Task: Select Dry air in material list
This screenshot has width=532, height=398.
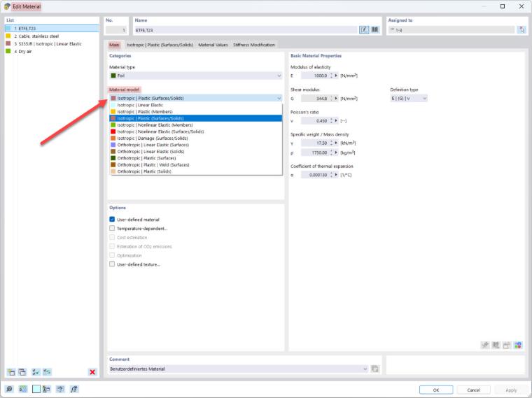Action: pyautogui.click(x=52, y=51)
